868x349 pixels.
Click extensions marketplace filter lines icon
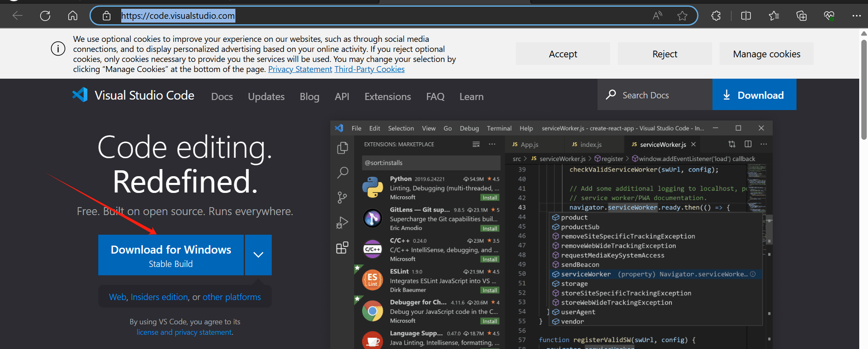(476, 144)
